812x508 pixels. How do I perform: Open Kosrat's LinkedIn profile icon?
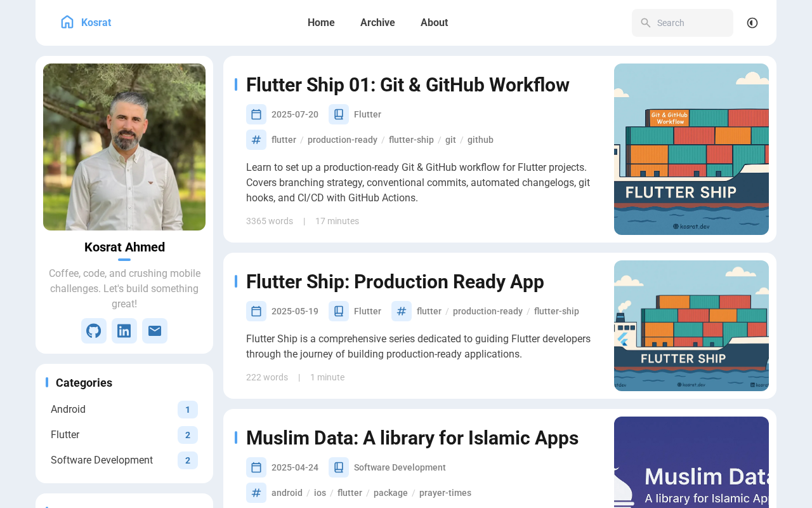(x=124, y=331)
